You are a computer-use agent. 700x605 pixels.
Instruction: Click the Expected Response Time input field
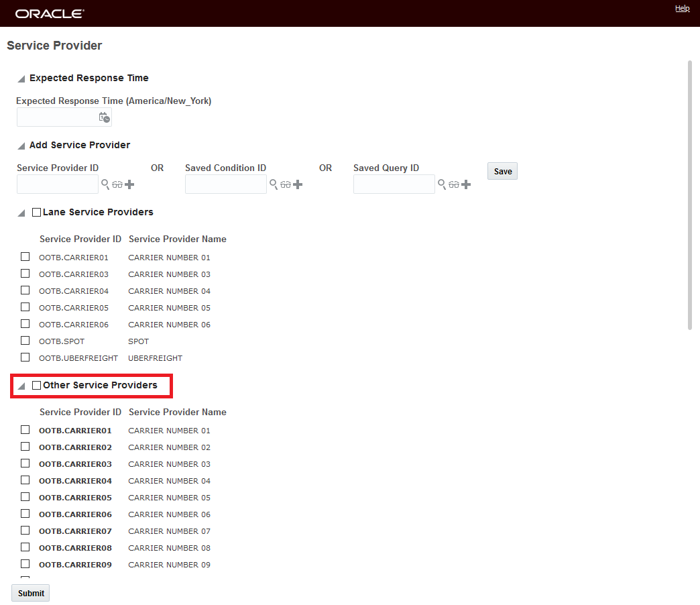pos(64,117)
